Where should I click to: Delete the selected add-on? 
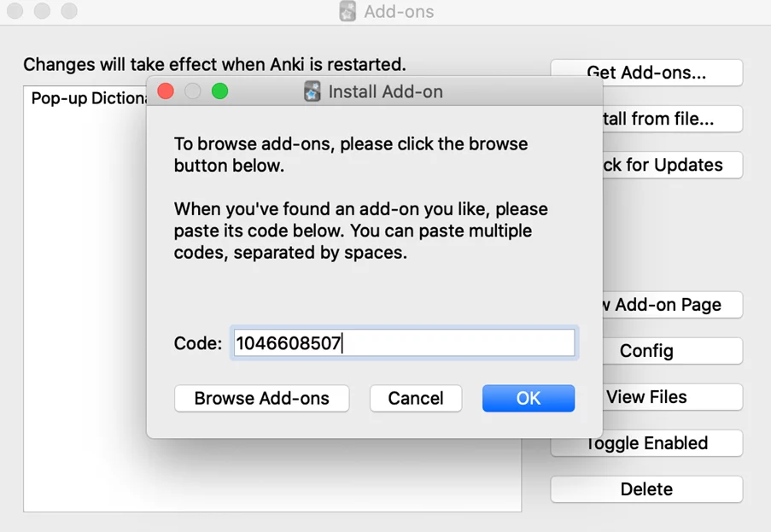tap(646, 489)
